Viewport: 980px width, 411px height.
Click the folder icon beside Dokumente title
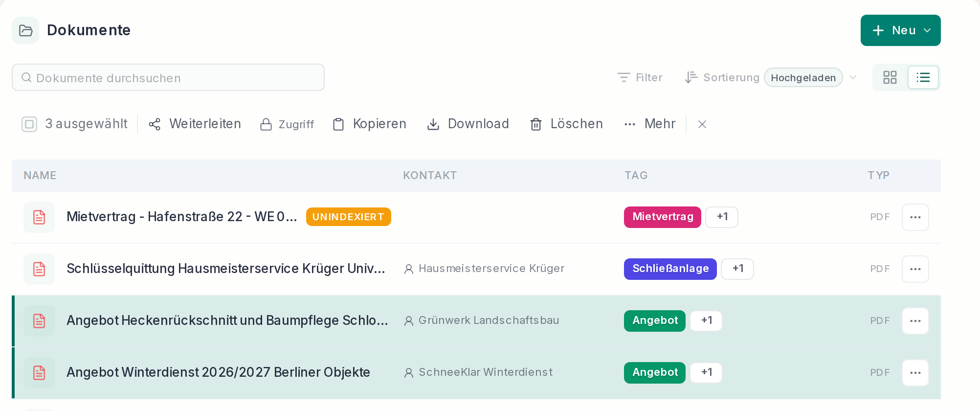coord(25,30)
